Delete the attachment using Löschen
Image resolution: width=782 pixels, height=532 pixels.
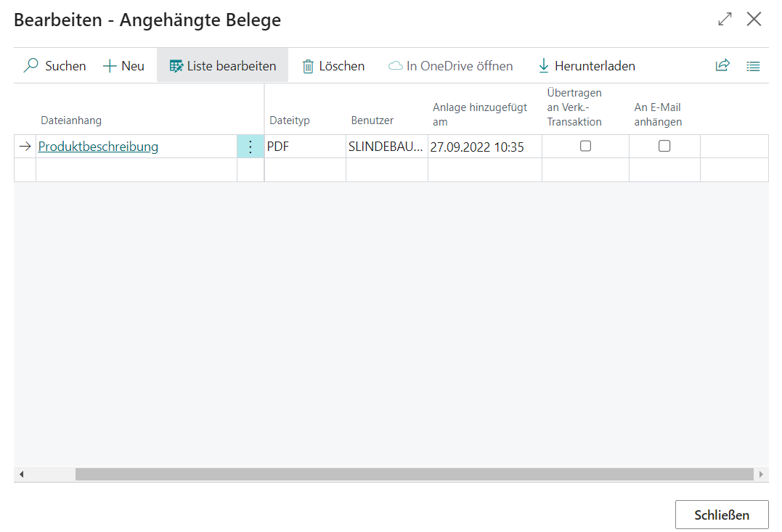point(333,66)
